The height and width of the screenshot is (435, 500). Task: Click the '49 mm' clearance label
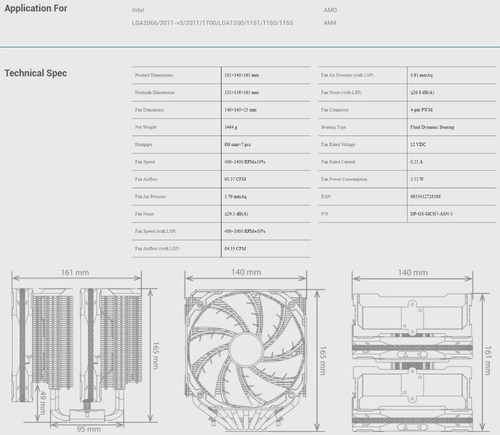[42, 403]
